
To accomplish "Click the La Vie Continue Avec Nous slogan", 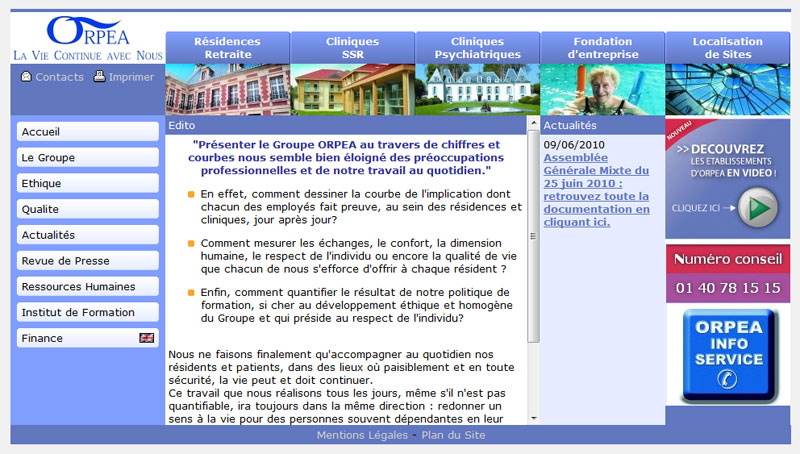I will point(88,55).
